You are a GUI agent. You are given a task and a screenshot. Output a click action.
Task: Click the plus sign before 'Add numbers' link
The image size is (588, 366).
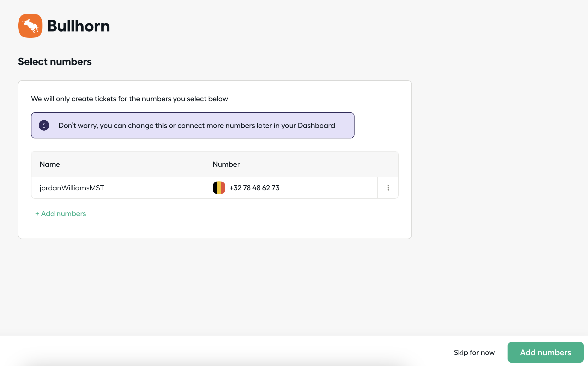point(37,214)
